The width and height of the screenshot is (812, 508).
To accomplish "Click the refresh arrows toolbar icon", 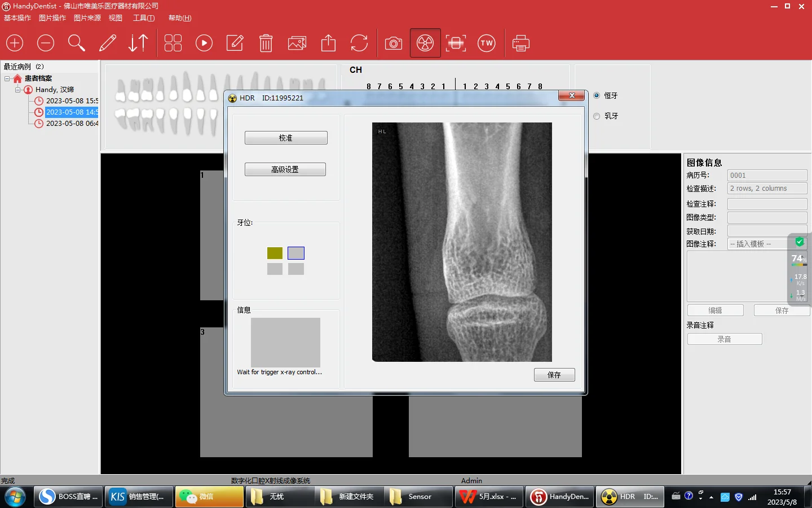I will pos(359,43).
